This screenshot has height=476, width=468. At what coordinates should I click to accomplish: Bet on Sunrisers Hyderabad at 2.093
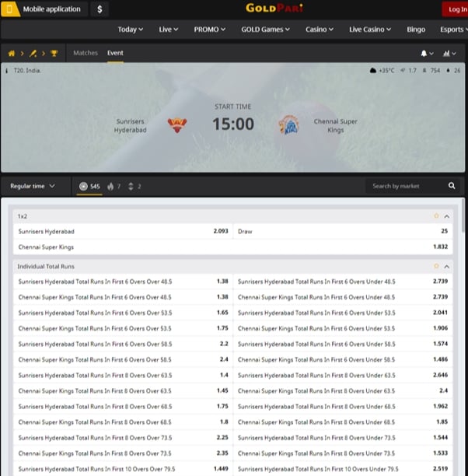point(123,231)
